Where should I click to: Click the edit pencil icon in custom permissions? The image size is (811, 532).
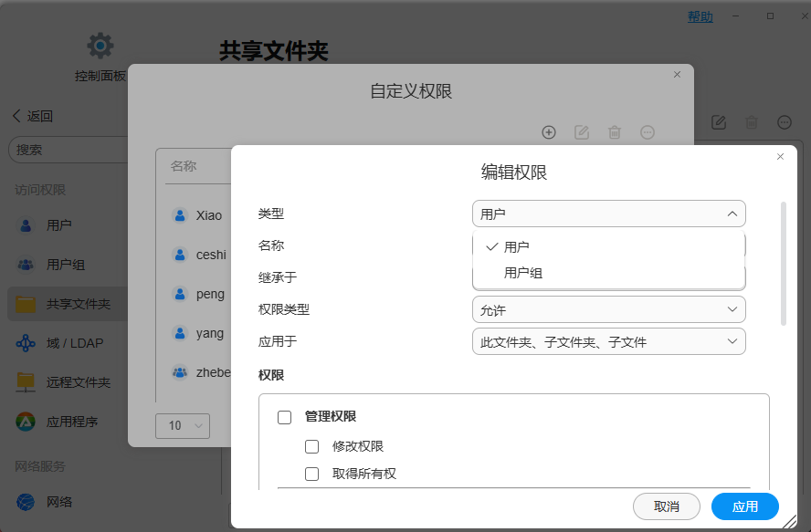(x=582, y=132)
